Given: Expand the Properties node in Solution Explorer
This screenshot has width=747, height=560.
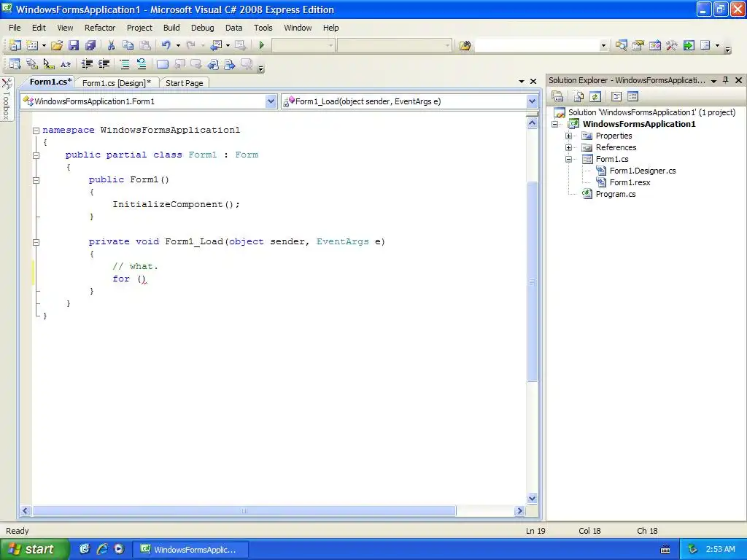Looking at the screenshot, I should point(568,136).
